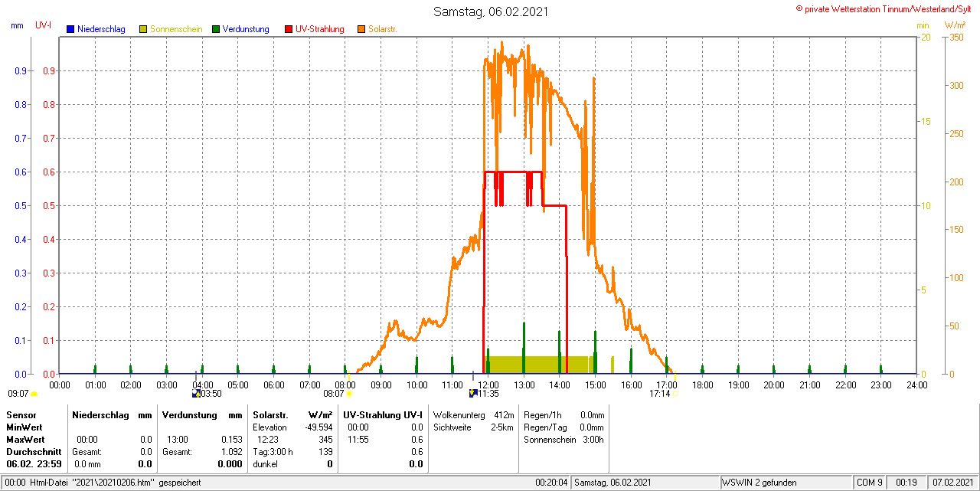Click the sunrise time 08:07
980x491 pixels.
click(334, 394)
